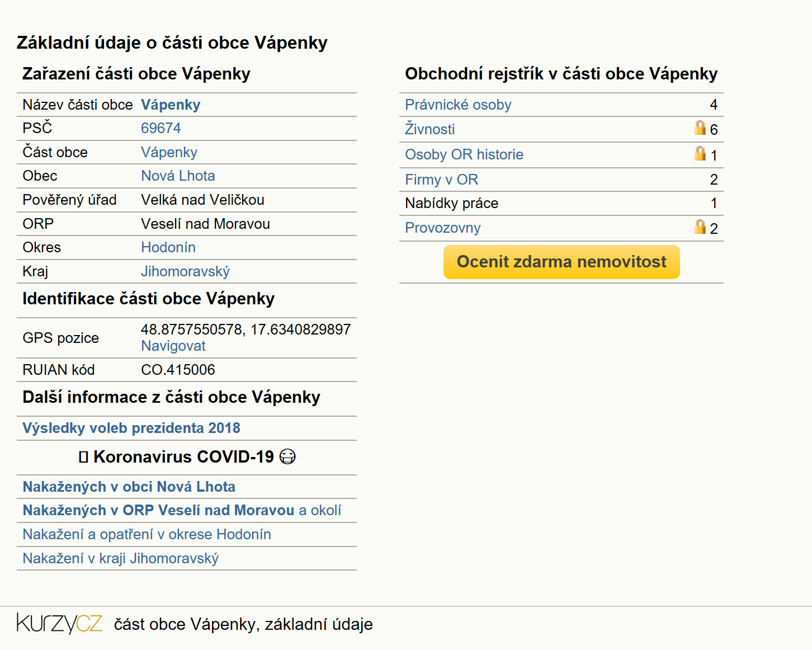The height and width of the screenshot is (650, 812).
Task: Go to the Nová Lhota municipality link
Action: tap(178, 176)
